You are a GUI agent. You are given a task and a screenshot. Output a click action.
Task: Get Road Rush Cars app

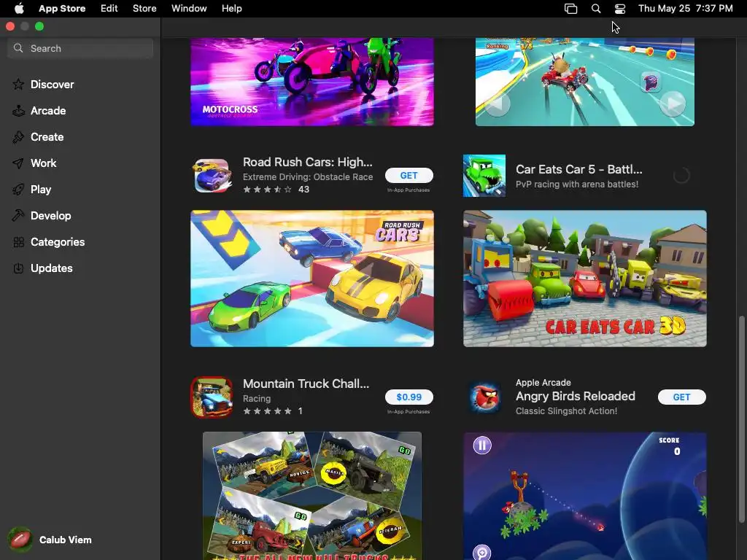[409, 175]
